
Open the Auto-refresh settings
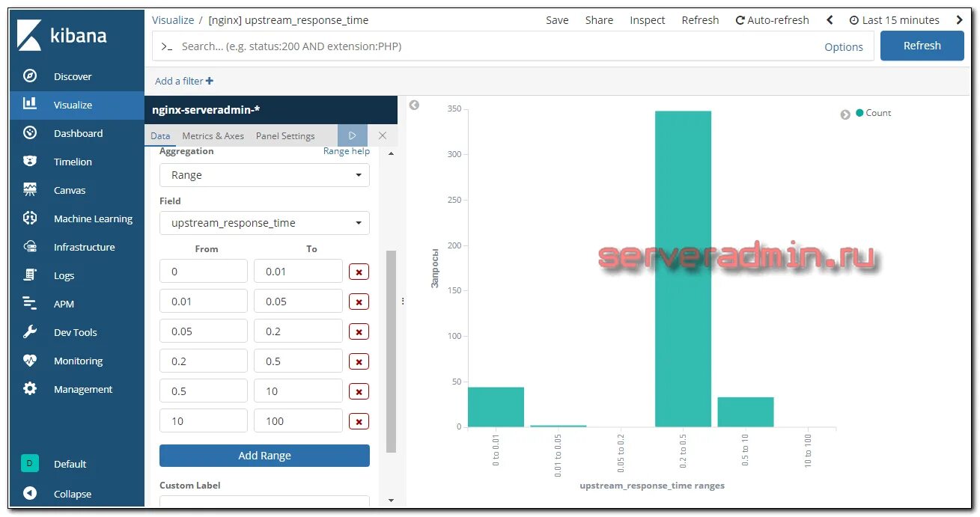pos(773,20)
